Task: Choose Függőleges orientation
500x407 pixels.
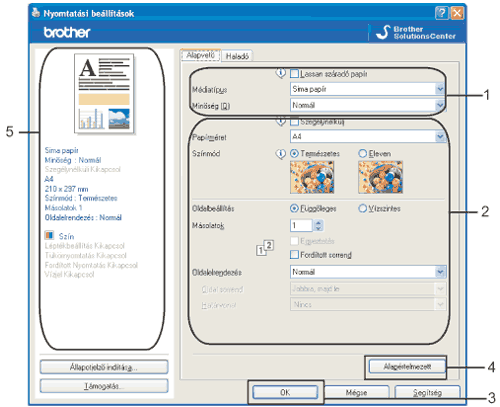Action: click(294, 208)
